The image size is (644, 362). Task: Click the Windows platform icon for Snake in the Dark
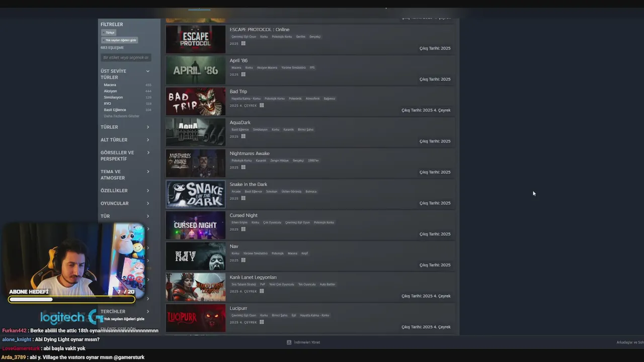point(243,198)
